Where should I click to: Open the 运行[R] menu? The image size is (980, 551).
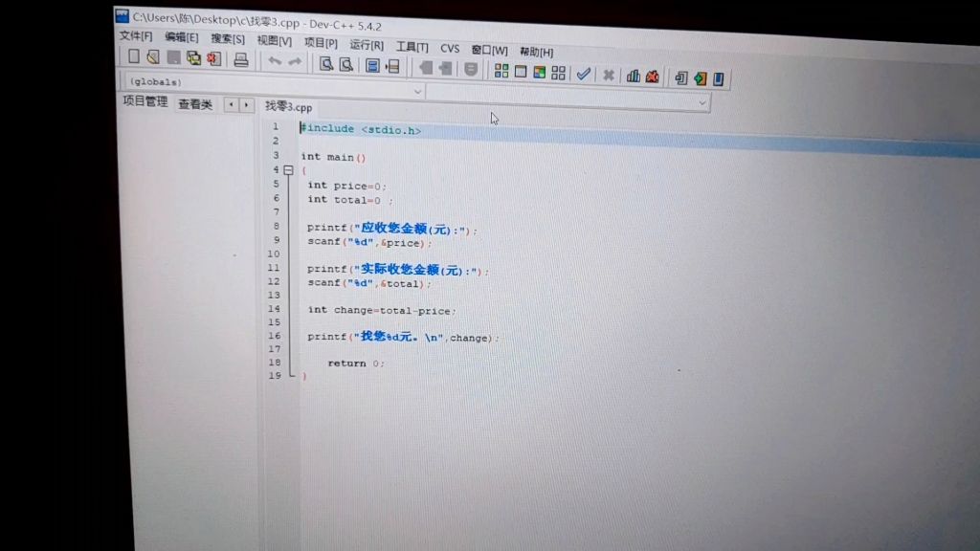pyautogui.click(x=367, y=44)
